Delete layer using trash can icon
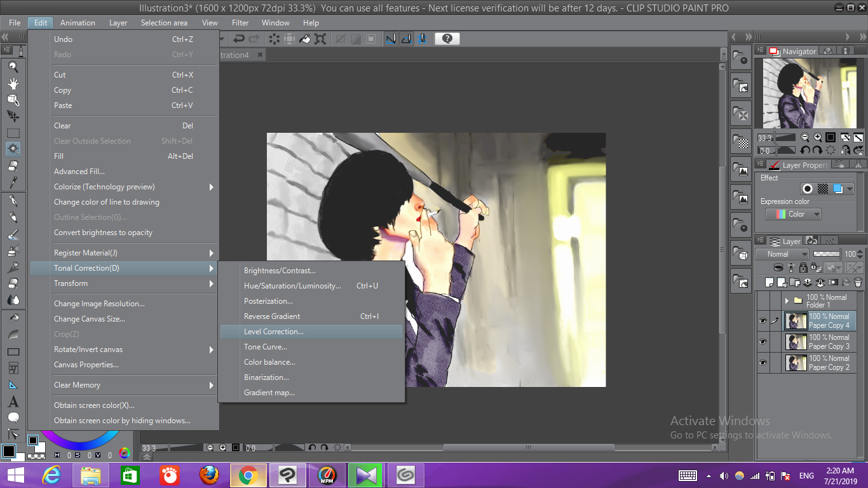The height and width of the screenshot is (488, 868). pyautogui.click(x=858, y=283)
